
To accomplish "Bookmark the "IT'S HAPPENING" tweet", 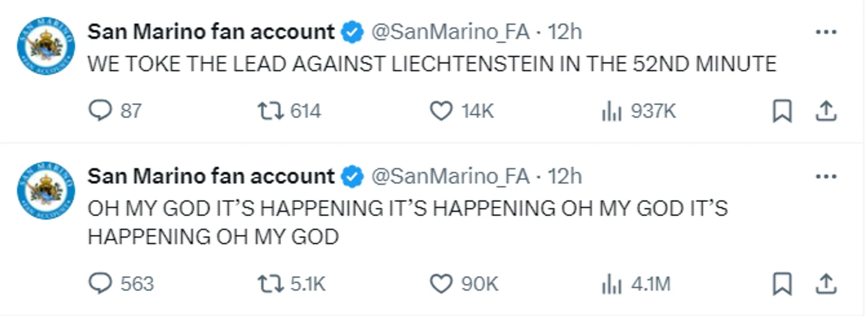I will click(x=782, y=284).
